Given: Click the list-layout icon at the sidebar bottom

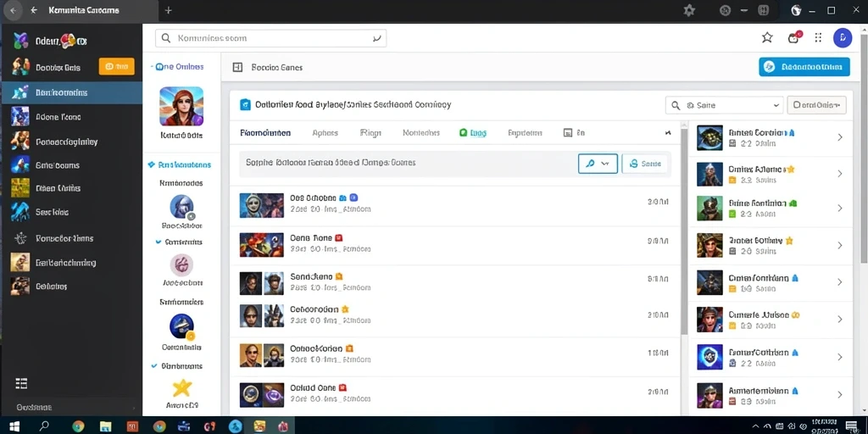Looking at the screenshot, I should tap(21, 383).
